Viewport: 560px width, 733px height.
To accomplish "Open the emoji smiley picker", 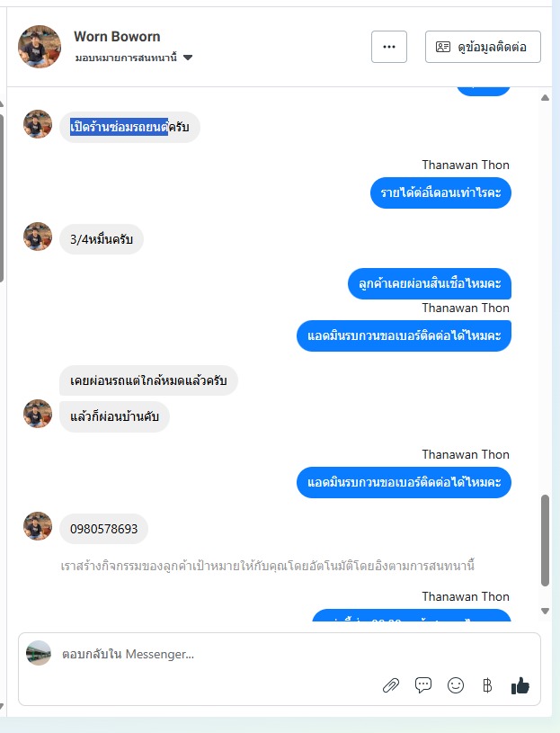I will tap(456, 685).
